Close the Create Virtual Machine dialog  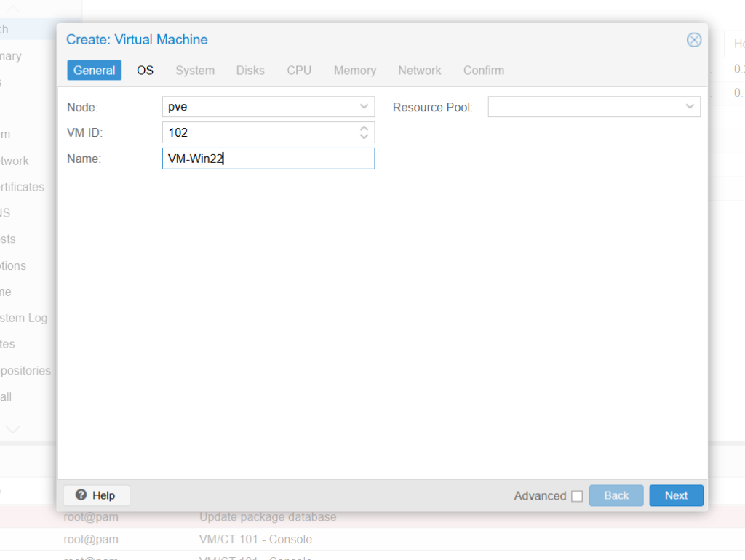point(694,40)
